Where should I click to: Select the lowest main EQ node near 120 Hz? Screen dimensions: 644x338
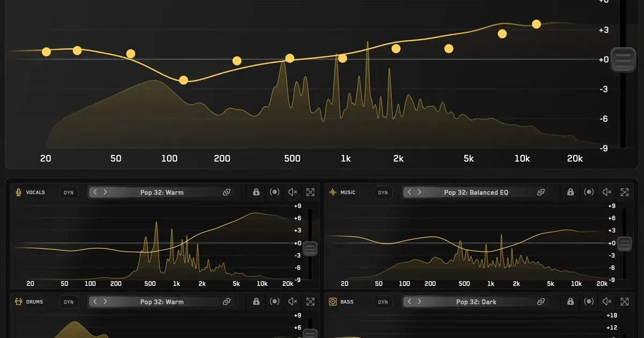[x=184, y=80]
